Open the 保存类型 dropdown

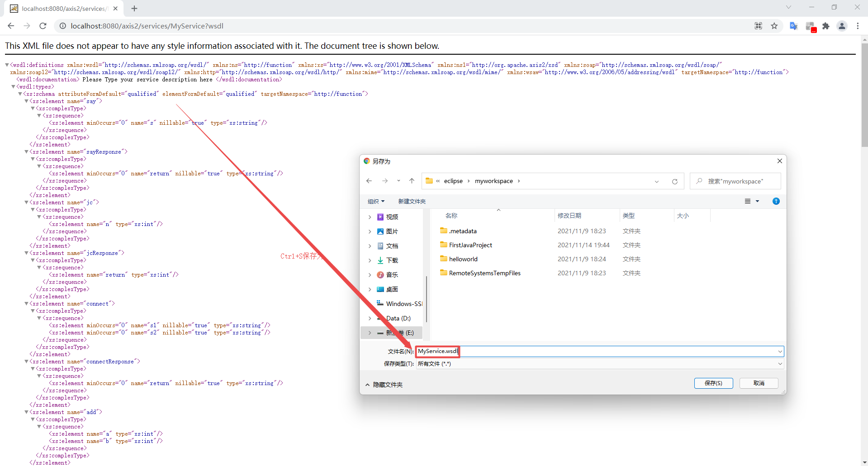click(x=600, y=364)
